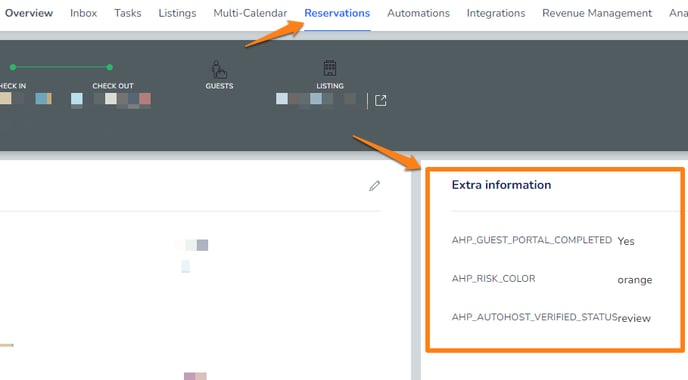Click the Yes value
The width and height of the screenshot is (688, 380).
click(626, 241)
